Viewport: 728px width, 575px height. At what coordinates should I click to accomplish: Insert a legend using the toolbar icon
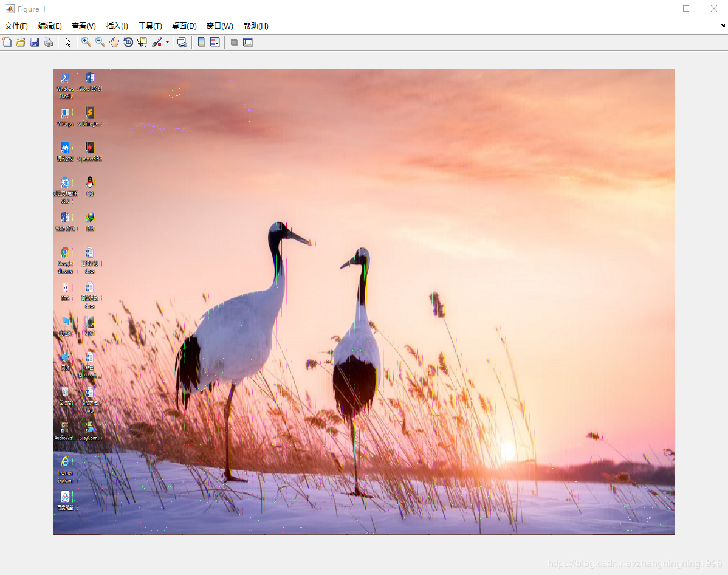pos(215,43)
